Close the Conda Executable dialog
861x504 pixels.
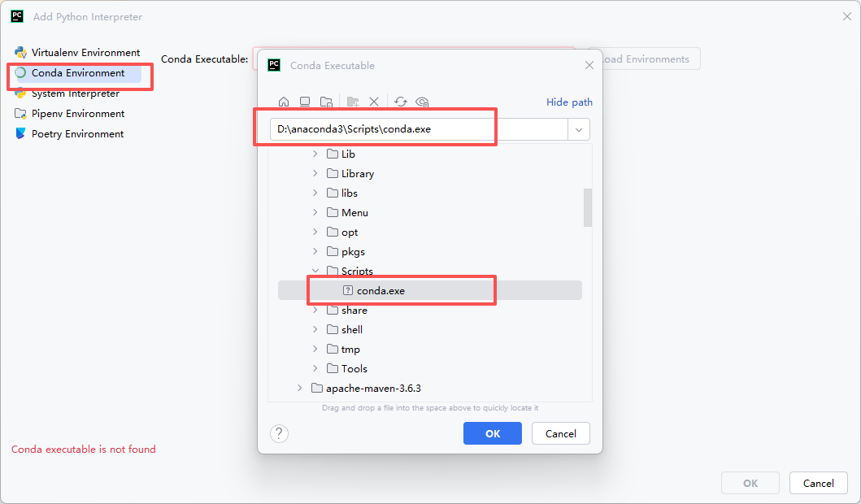[589, 65]
